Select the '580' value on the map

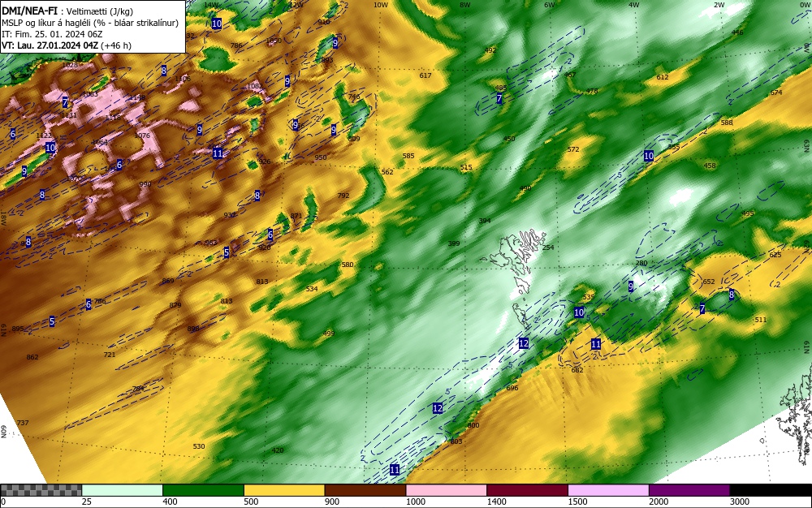point(347,265)
